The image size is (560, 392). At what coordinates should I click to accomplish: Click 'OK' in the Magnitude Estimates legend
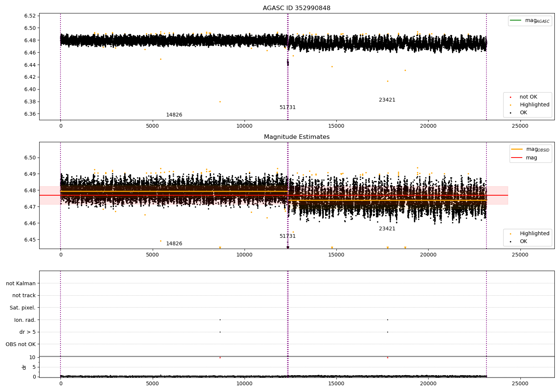click(x=523, y=242)
